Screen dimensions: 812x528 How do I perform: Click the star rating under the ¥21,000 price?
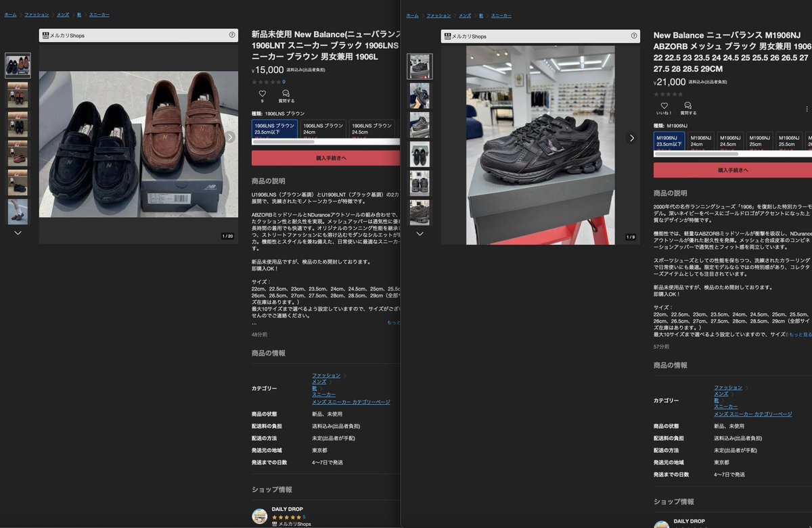coord(668,94)
